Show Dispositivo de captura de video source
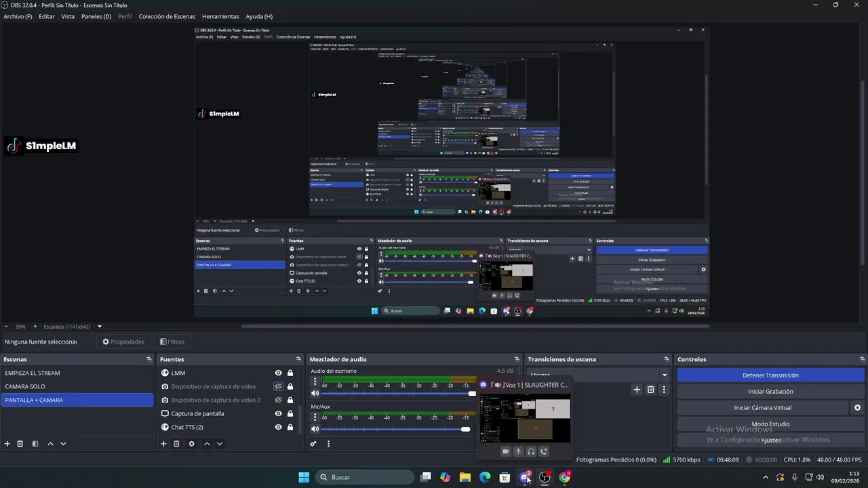 tap(278, 386)
